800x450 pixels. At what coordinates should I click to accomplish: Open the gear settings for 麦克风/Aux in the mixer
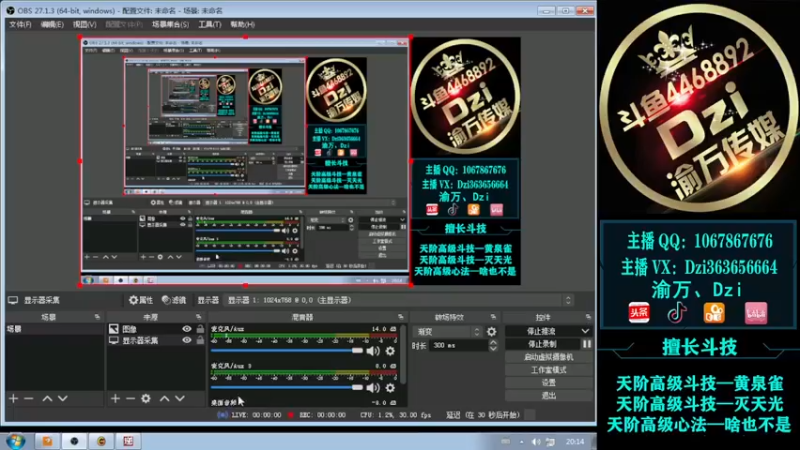390,351
